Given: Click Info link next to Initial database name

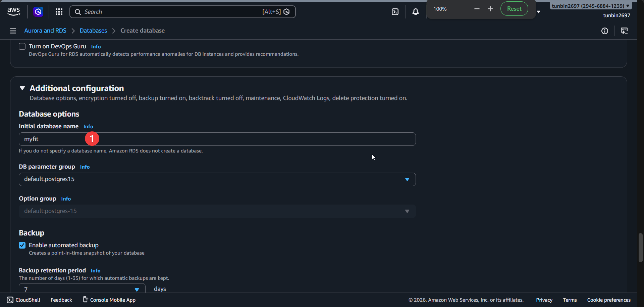Looking at the screenshot, I should (88, 127).
